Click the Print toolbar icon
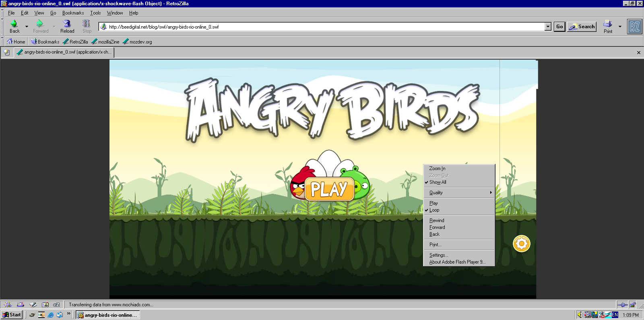The height and width of the screenshot is (320, 644). coord(608,27)
